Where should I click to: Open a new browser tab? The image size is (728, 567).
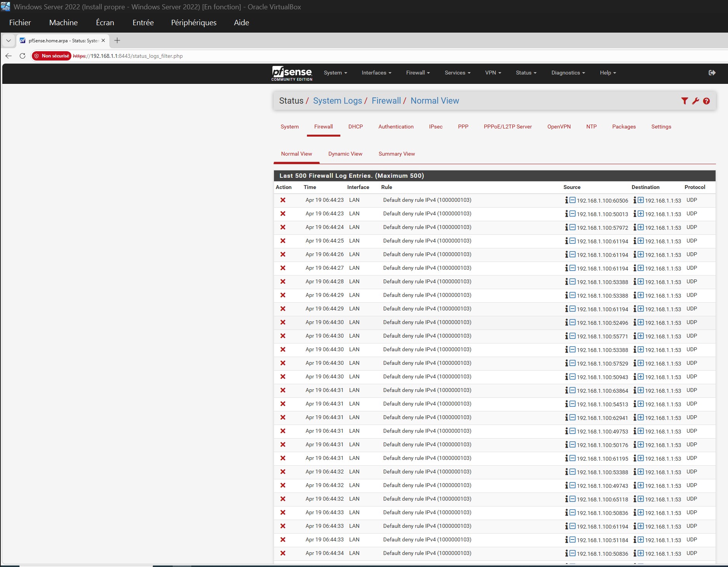pyautogui.click(x=117, y=40)
